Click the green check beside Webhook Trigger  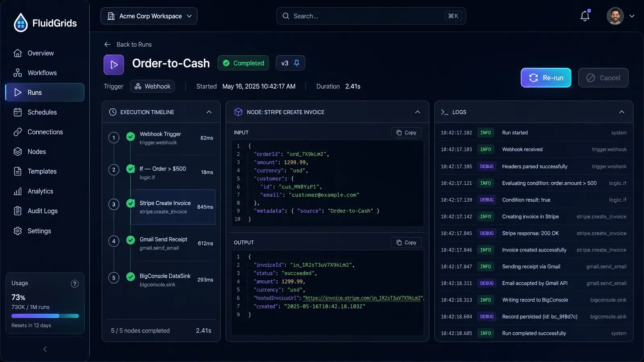130,137
